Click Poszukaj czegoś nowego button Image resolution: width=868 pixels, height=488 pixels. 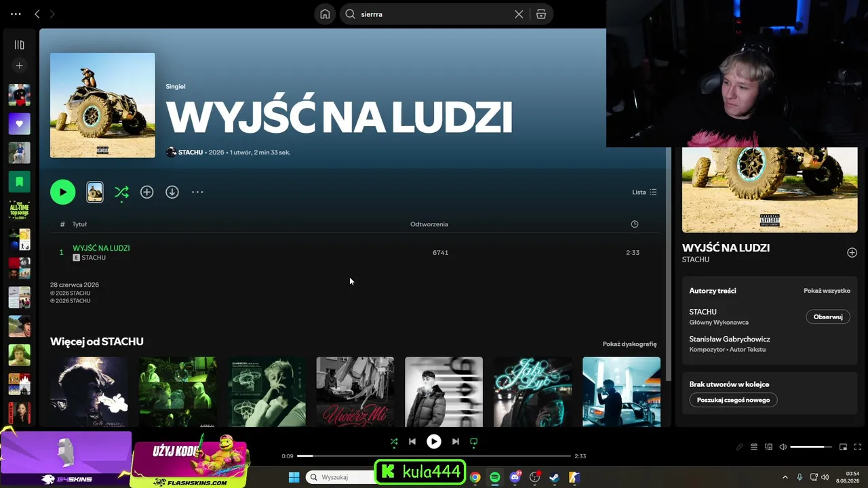[x=733, y=400]
